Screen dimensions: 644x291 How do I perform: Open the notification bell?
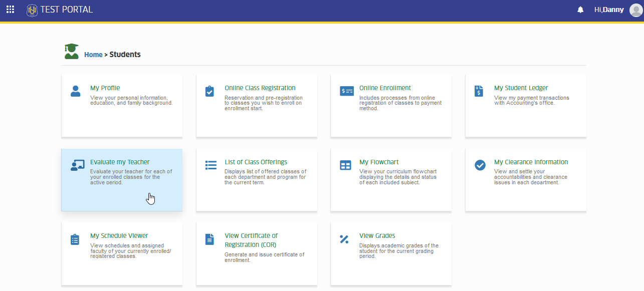pos(580,10)
